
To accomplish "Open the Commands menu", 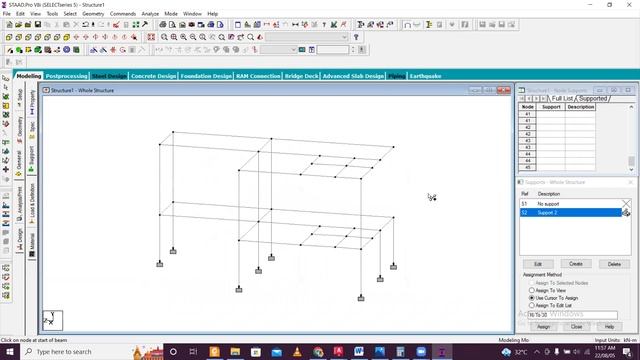I will click(122, 13).
